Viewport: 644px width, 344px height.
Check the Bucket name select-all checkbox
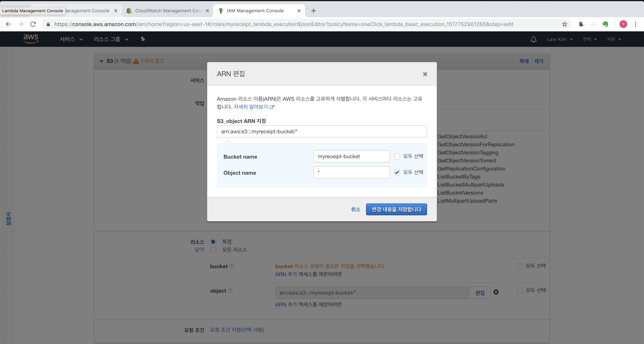pos(397,156)
